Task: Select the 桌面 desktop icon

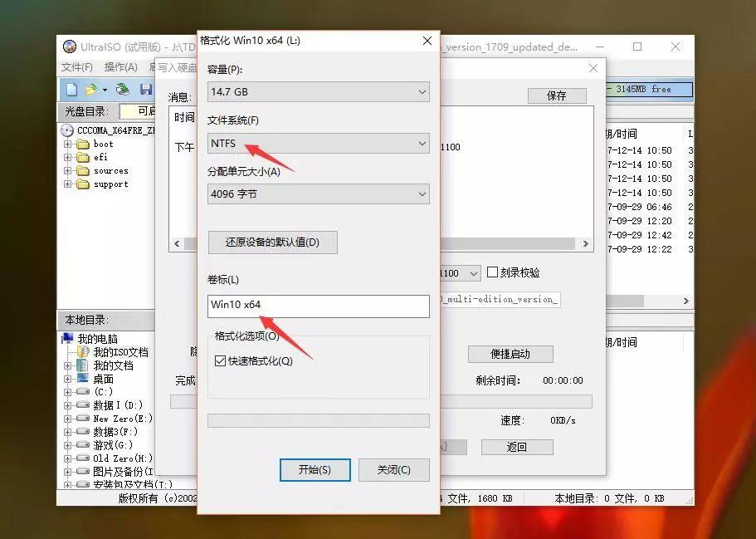Action: (x=84, y=379)
